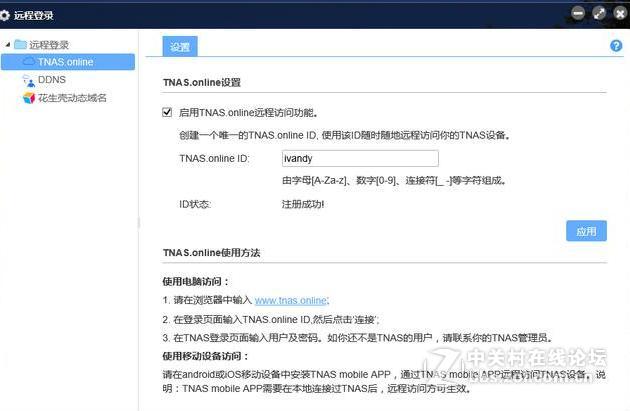The width and height of the screenshot is (630, 411).
Task: Click the cloud icon beside TNAS.online
Action: coord(29,61)
